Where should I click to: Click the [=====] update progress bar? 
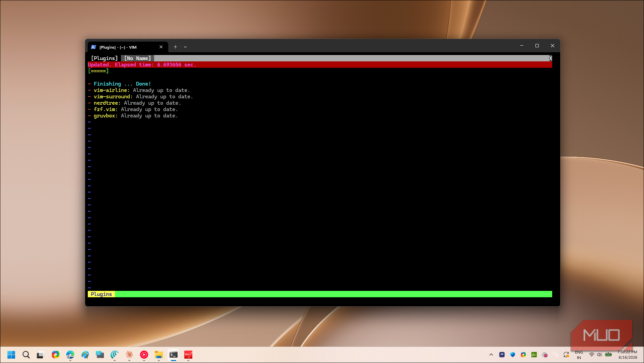[x=99, y=71]
